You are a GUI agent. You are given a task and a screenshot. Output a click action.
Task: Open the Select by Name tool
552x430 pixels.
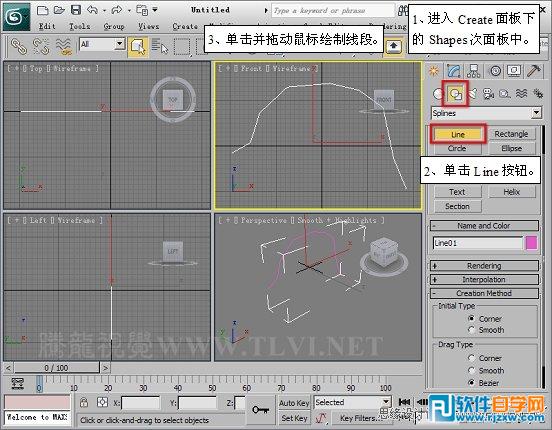160,46
